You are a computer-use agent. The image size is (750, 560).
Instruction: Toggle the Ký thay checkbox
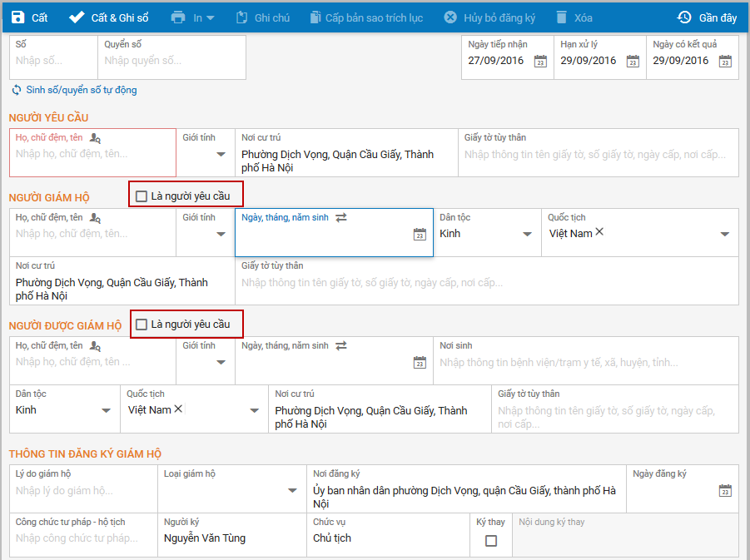[x=491, y=541]
